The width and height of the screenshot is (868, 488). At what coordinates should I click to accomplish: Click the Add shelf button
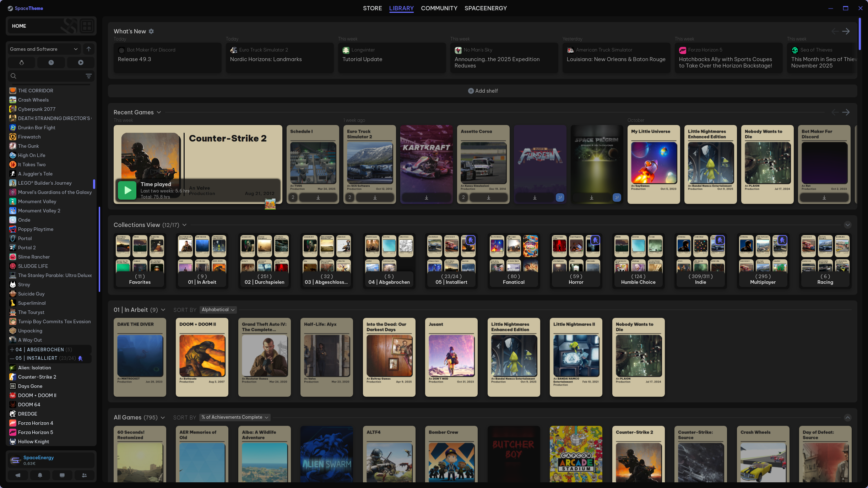(x=483, y=91)
